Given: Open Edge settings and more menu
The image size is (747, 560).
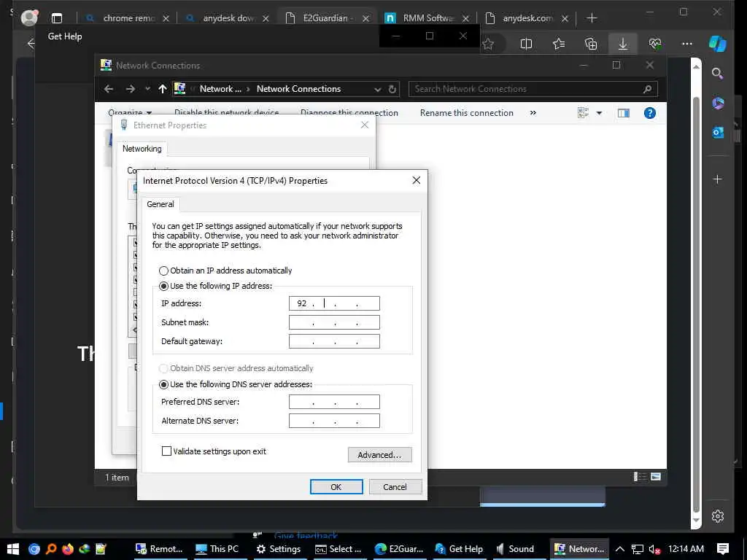Looking at the screenshot, I should click(687, 44).
